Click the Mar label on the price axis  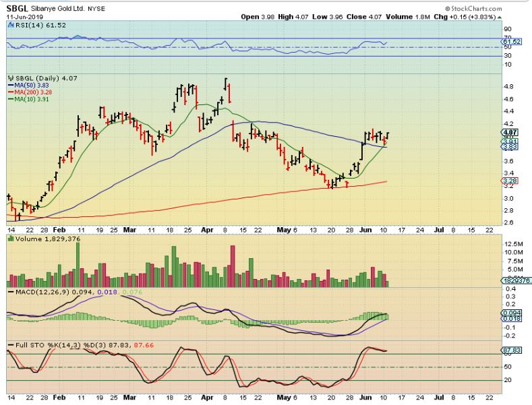tap(129, 230)
